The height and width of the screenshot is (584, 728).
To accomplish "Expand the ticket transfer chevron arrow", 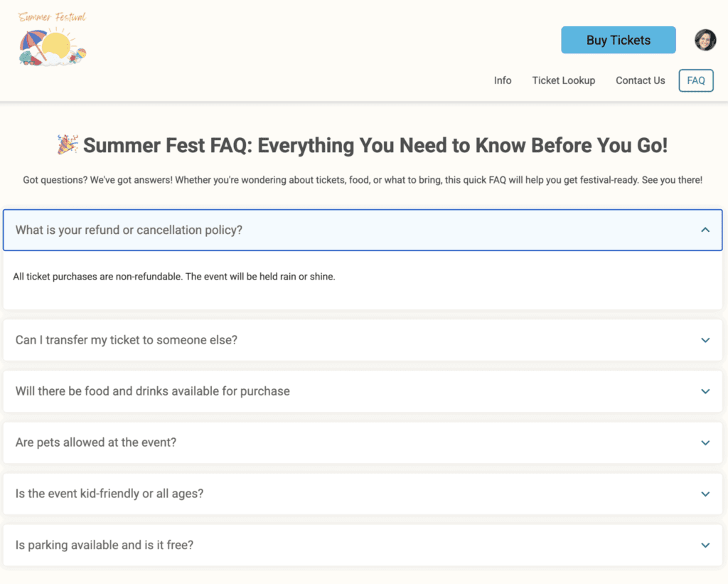I will click(x=705, y=340).
